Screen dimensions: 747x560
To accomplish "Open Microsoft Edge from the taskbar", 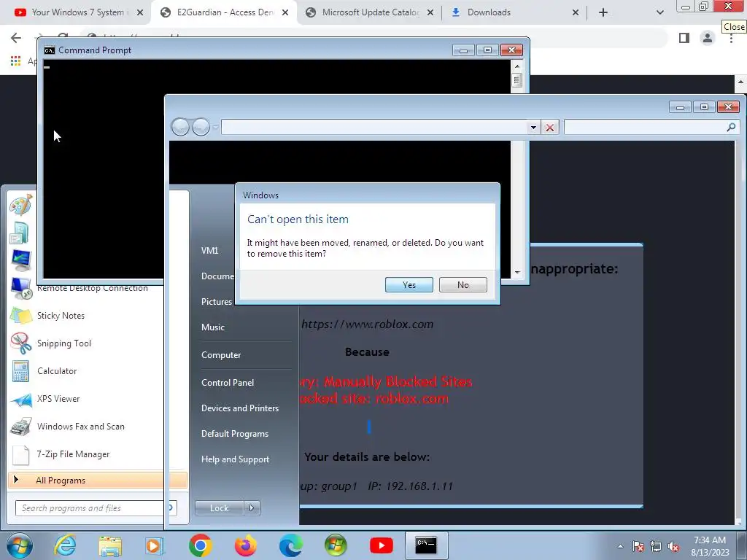I will point(290,545).
